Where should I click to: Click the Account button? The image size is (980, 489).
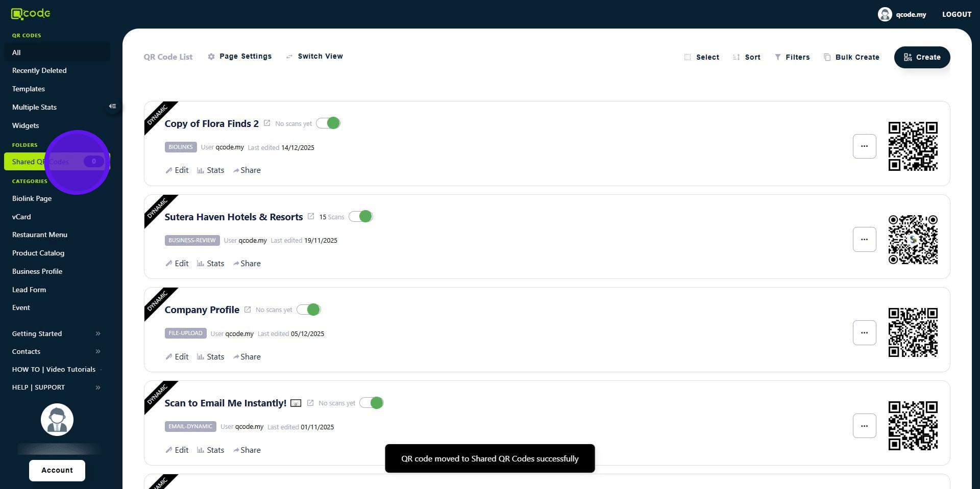pyautogui.click(x=57, y=470)
